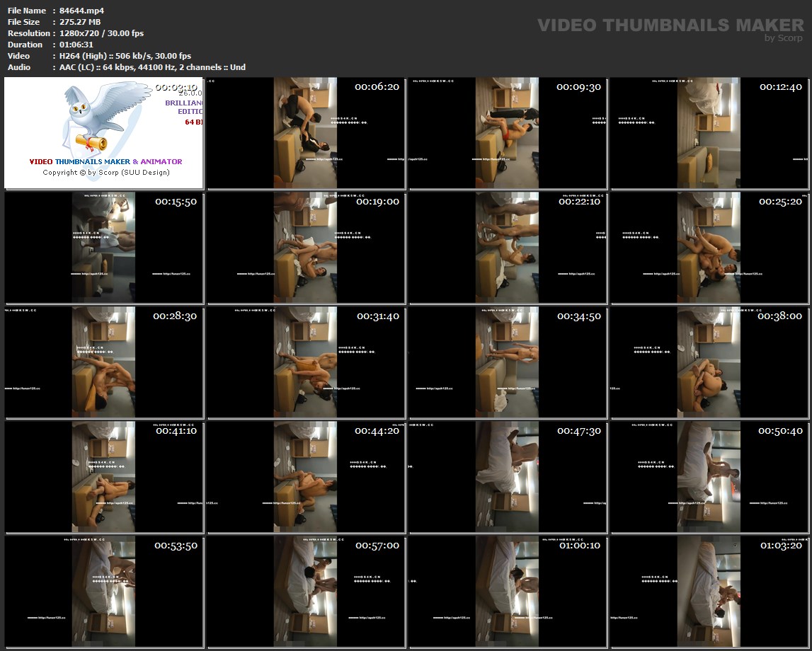Viewport: 812px width, 651px height.
Task: Open the thumbnail stamped 00:47:30
Action: (x=508, y=477)
